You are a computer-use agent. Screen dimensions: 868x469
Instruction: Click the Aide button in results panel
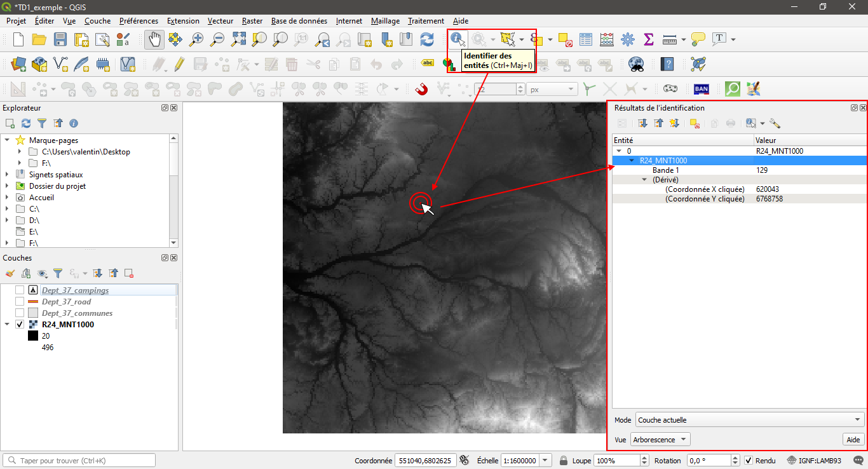click(853, 440)
